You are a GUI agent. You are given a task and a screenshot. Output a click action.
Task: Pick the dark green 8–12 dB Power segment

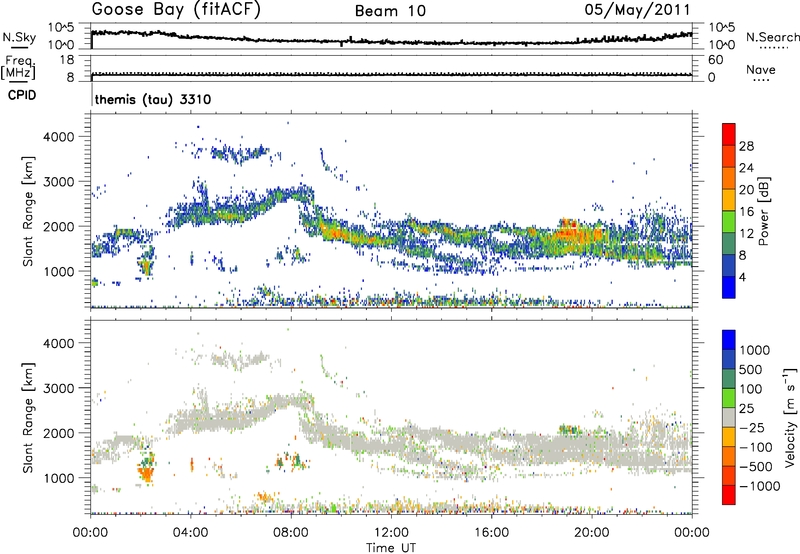pos(729,244)
